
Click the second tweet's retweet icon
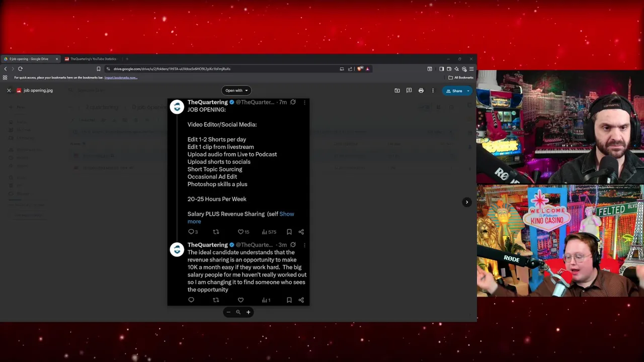[216, 300]
